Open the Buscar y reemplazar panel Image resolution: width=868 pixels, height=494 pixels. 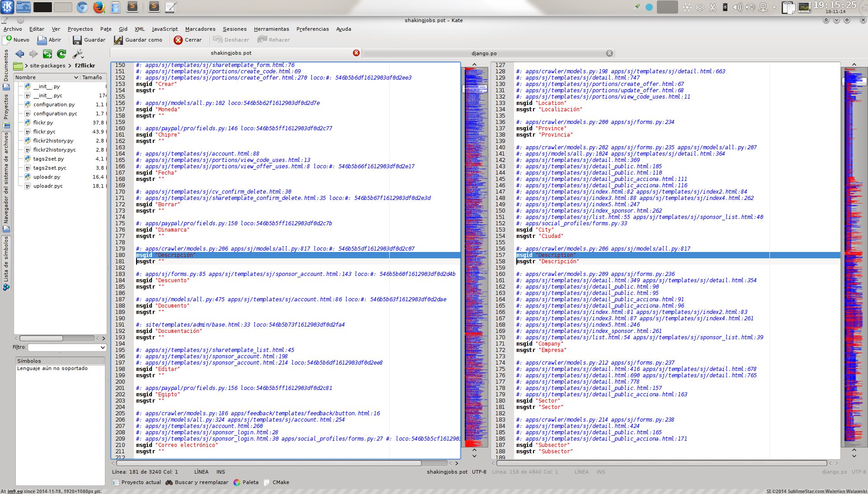[197, 482]
